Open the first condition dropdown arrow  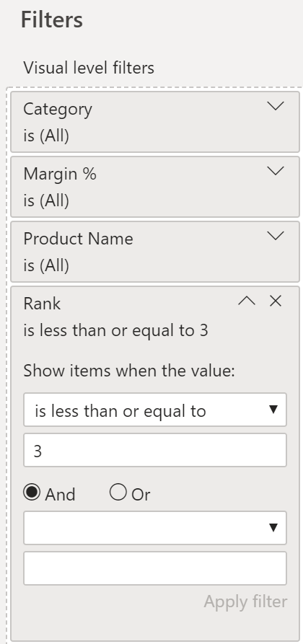tap(273, 410)
